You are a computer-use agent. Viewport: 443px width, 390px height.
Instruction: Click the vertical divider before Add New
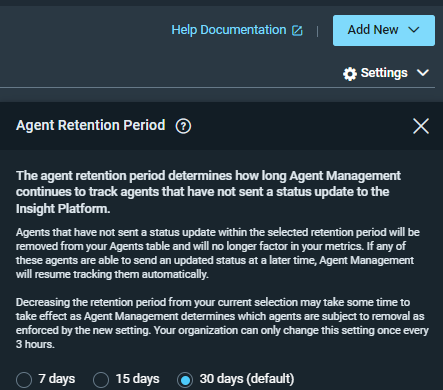click(x=317, y=31)
